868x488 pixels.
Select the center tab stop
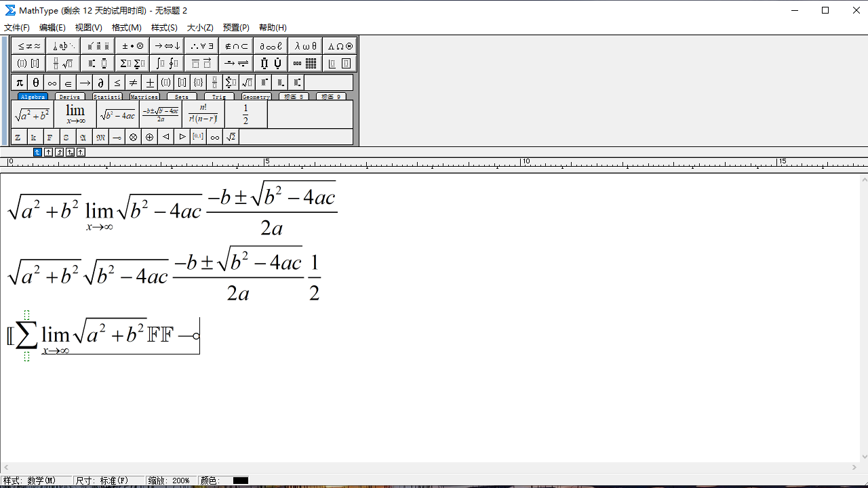pos(49,152)
